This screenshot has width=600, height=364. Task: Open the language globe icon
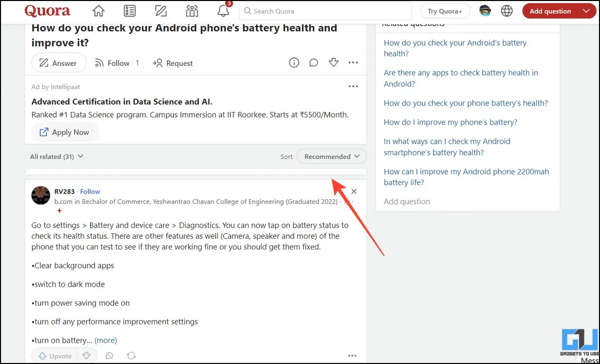506,11
